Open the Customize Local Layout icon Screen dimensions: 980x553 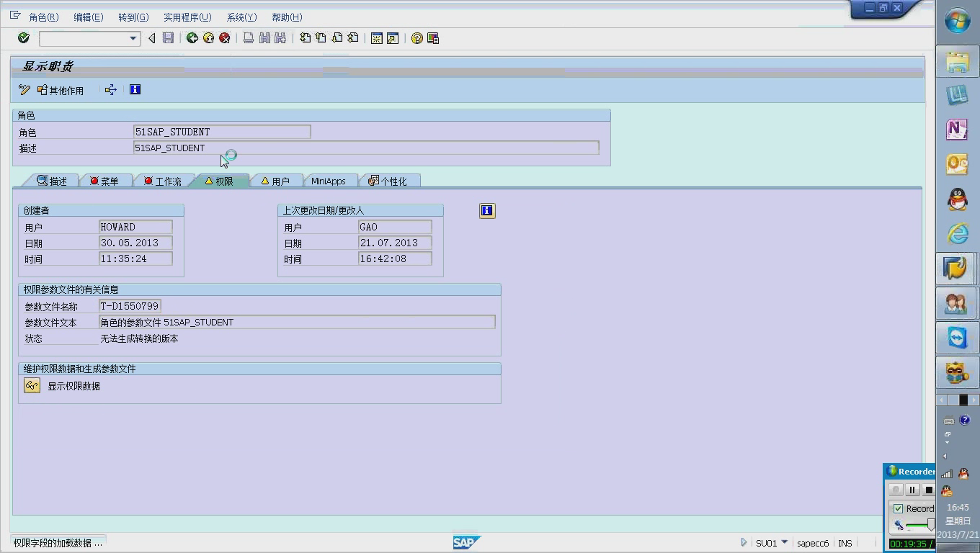[x=433, y=38]
